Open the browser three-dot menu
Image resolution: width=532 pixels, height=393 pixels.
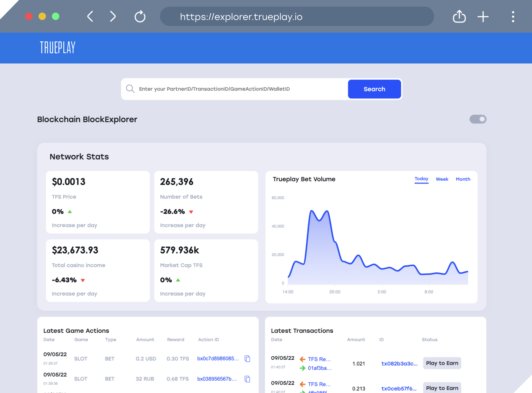point(513,17)
